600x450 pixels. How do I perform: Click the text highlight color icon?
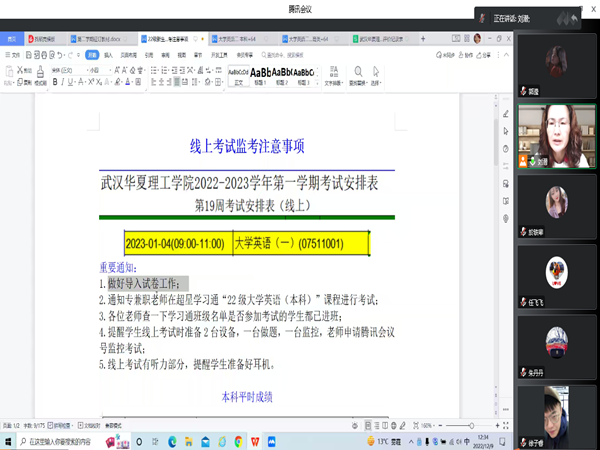click(118, 82)
